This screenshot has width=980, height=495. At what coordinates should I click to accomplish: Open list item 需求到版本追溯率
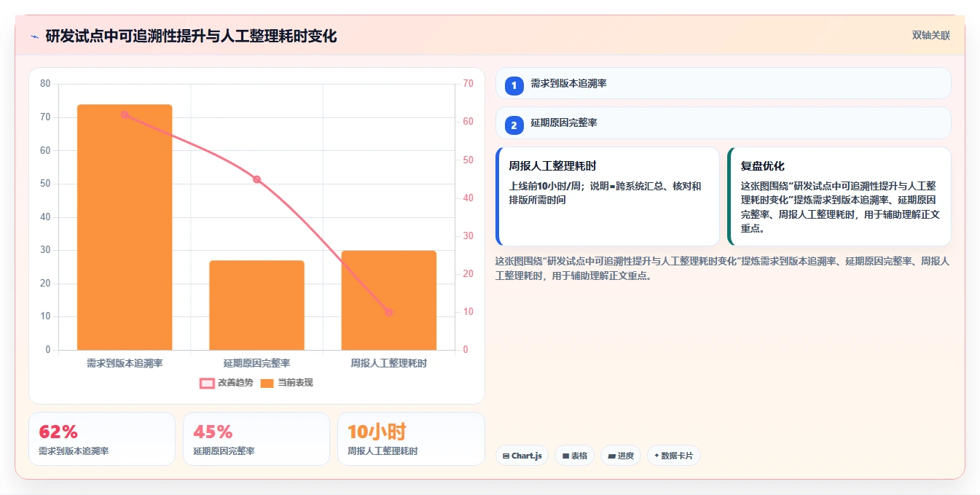tap(723, 83)
